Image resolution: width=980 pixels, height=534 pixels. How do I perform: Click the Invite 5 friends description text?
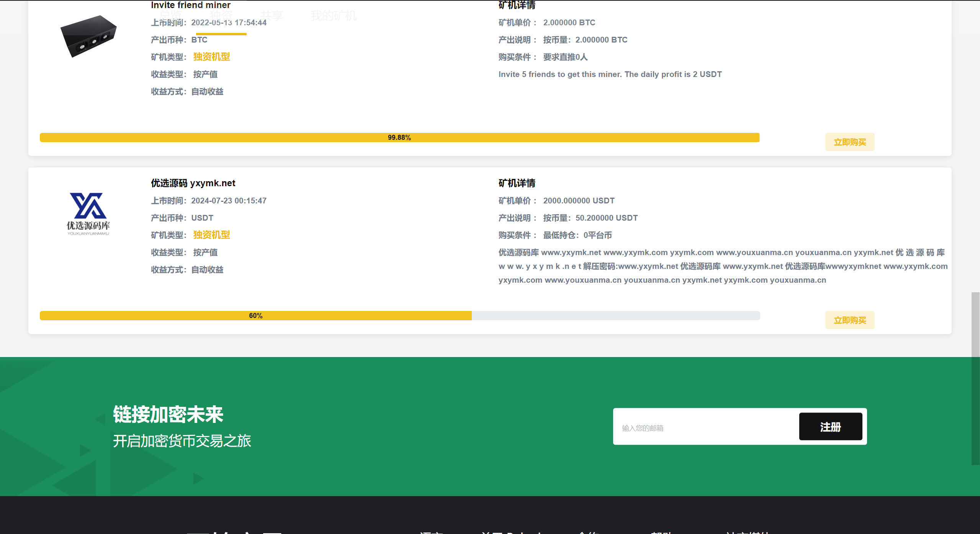coord(610,74)
